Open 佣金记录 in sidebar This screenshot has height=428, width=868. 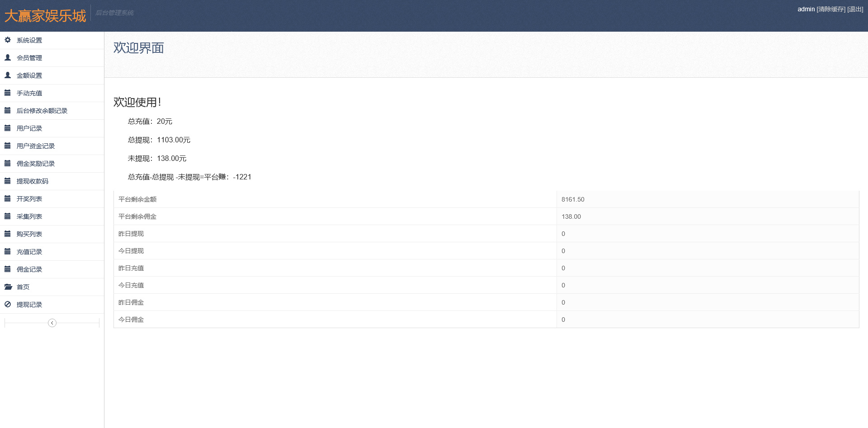[52, 269]
